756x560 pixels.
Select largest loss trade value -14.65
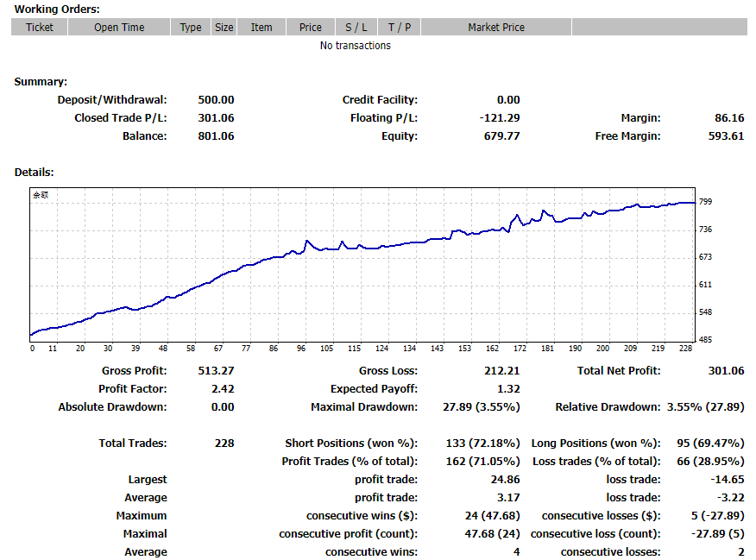pos(727,480)
